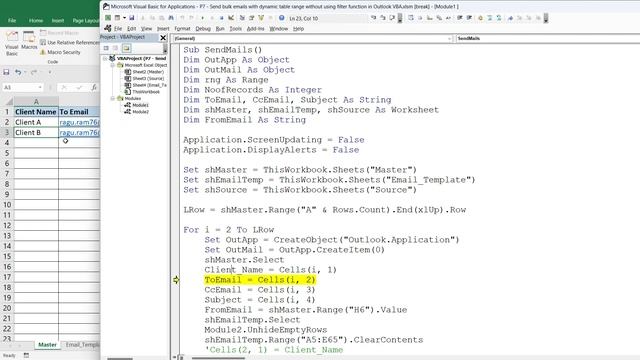
Task: Click Macro Security in Excel ribbon
Action: point(60,52)
